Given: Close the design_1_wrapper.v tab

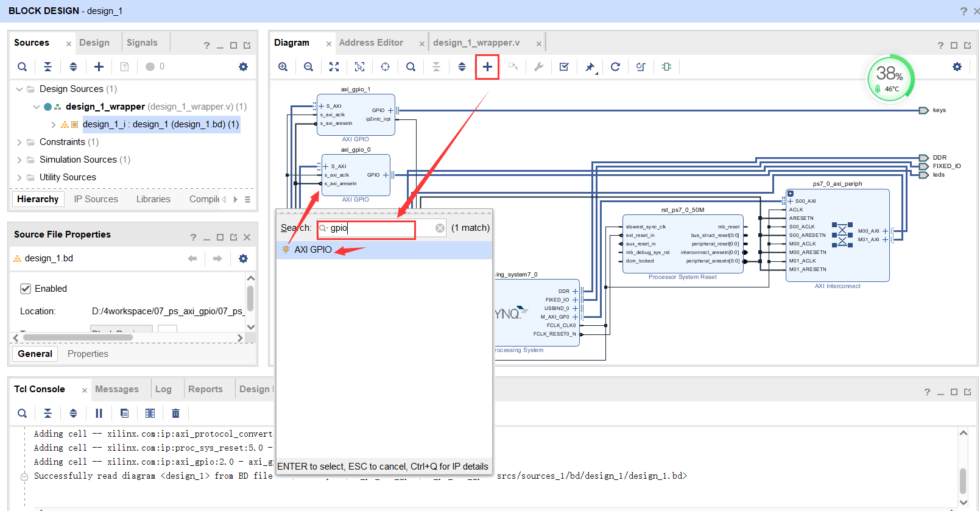Looking at the screenshot, I should [539, 44].
